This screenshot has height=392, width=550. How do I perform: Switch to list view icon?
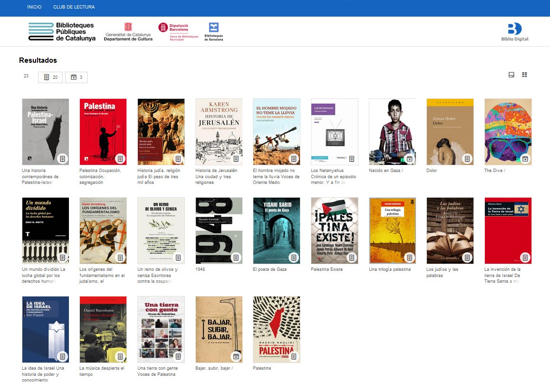click(x=511, y=75)
